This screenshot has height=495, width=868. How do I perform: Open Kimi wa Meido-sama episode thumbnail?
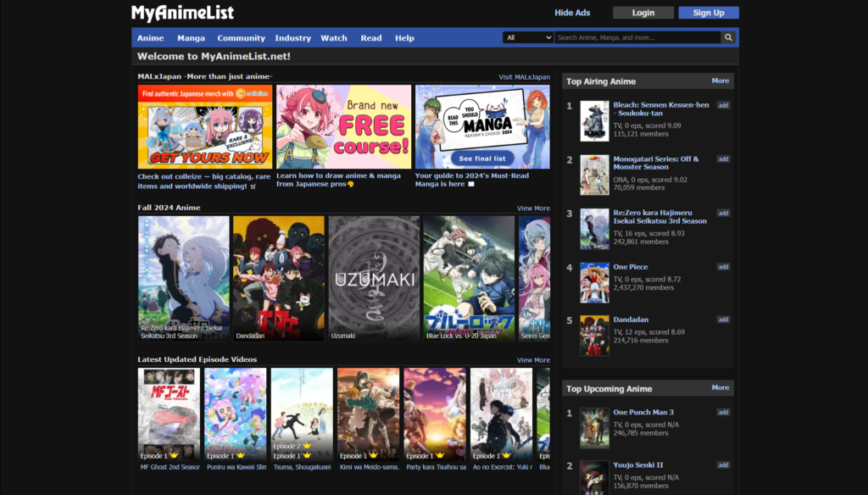pos(368,414)
